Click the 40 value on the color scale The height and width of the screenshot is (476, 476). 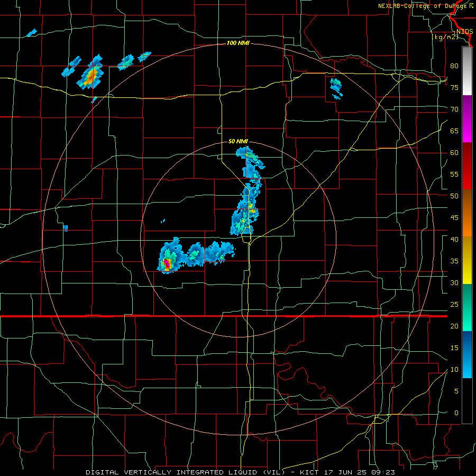[x=454, y=240]
